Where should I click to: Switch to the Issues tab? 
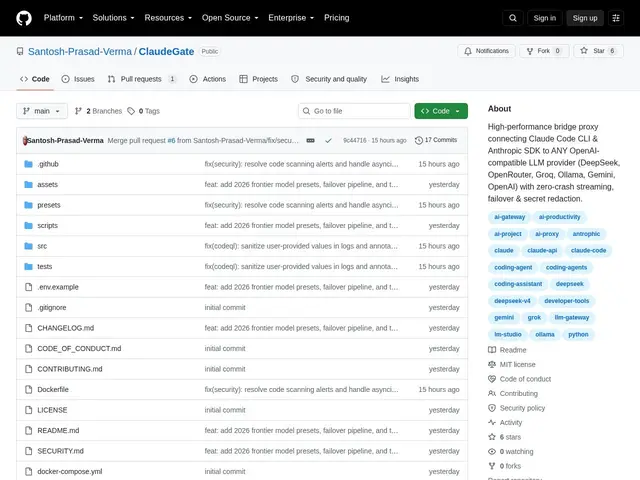(x=78, y=79)
